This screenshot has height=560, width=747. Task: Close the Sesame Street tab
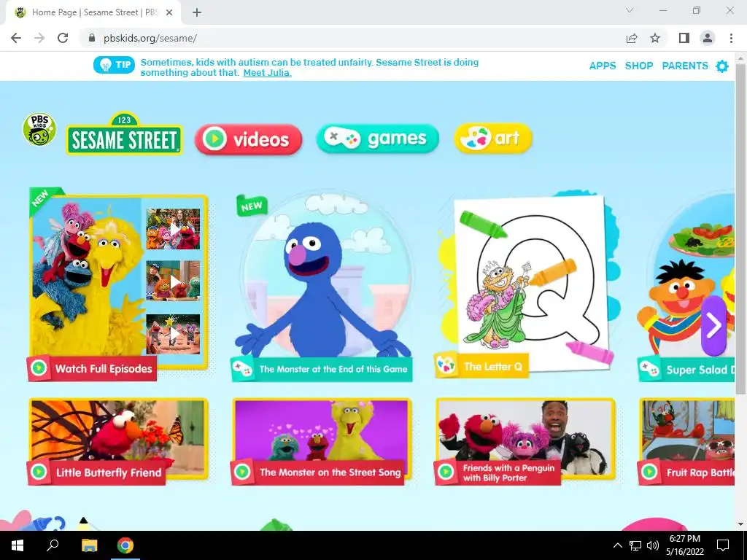point(169,12)
